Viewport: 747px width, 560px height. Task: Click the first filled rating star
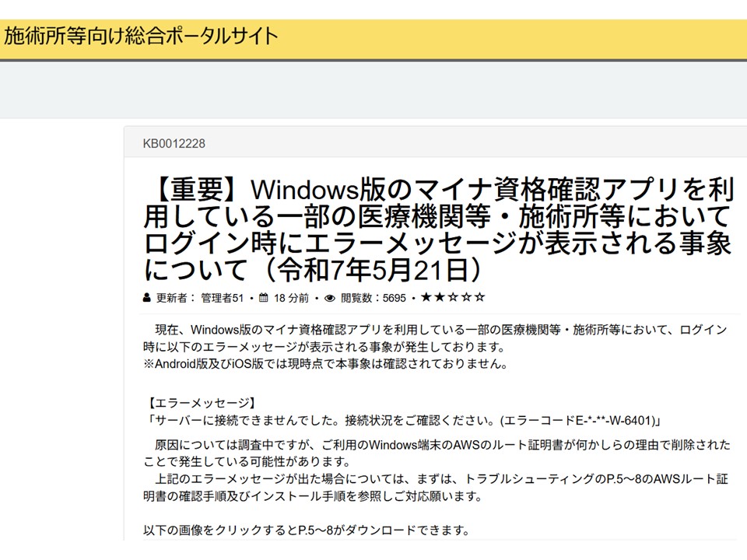pyautogui.click(x=426, y=297)
